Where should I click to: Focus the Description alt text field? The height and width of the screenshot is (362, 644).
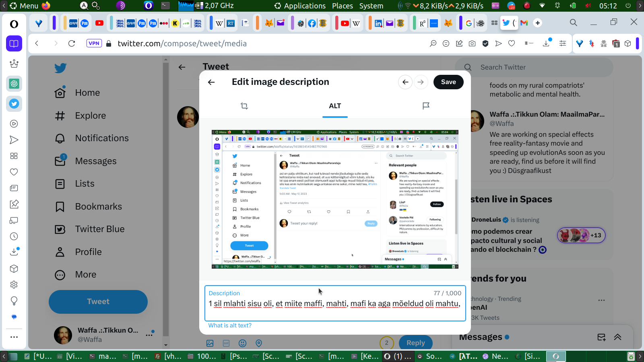click(335, 303)
